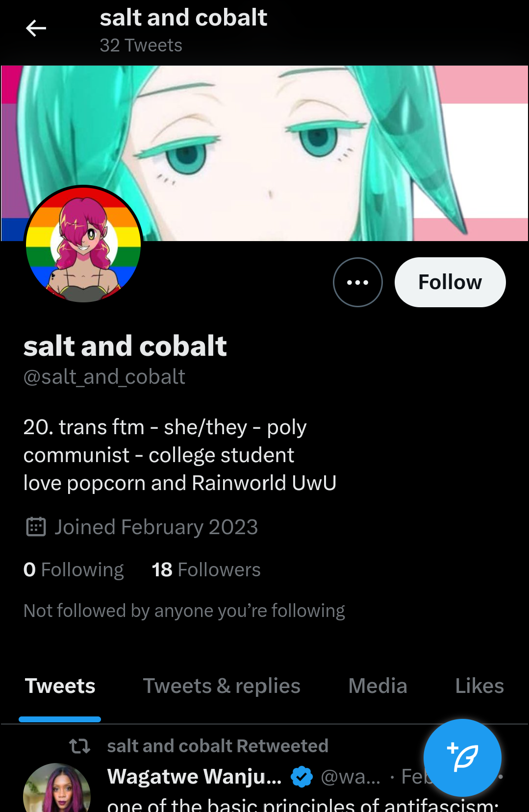View the 18 Followers list
The width and height of the screenshot is (529, 812).
coord(206,569)
